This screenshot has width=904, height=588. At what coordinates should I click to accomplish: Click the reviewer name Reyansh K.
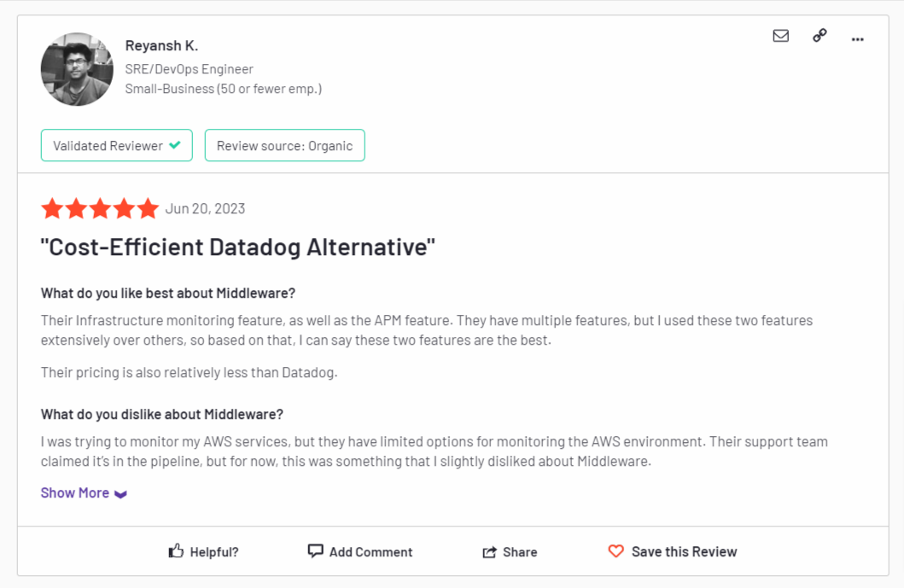[161, 45]
